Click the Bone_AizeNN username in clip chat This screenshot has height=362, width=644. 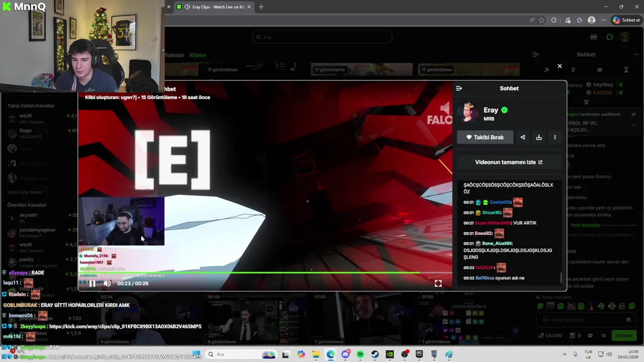coord(497,243)
